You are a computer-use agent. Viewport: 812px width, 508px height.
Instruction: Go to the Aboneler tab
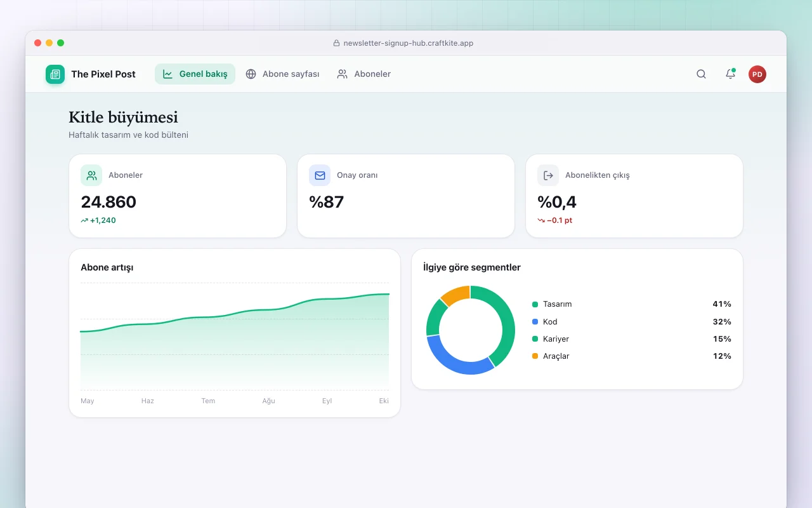(x=363, y=74)
